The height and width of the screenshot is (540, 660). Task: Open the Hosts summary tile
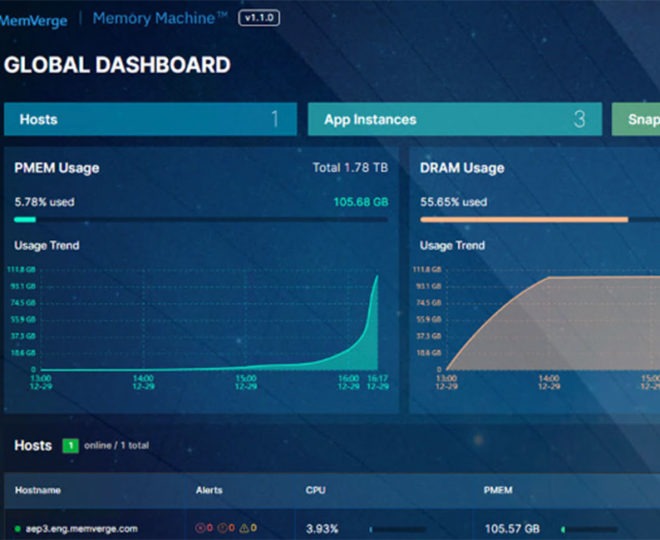click(x=150, y=119)
